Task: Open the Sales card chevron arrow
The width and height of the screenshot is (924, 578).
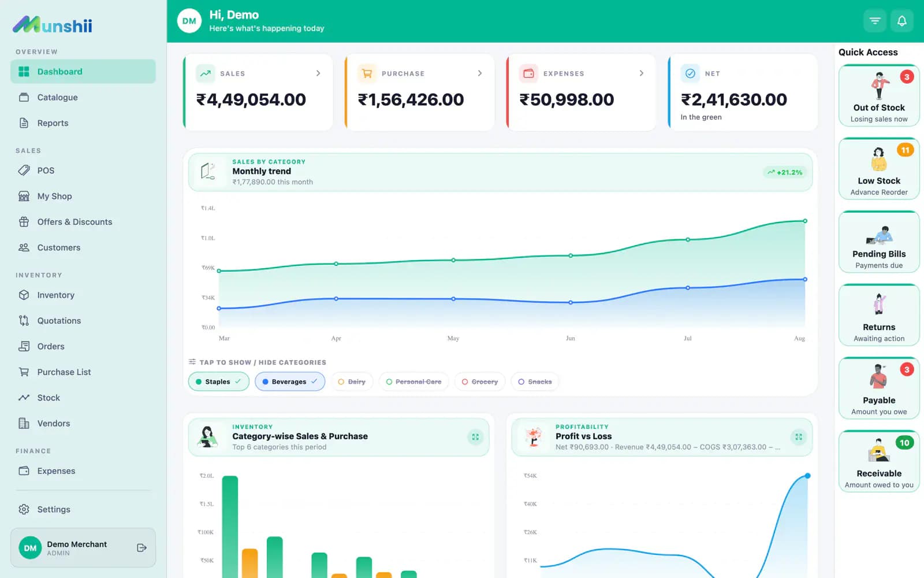Action: click(x=318, y=73)
